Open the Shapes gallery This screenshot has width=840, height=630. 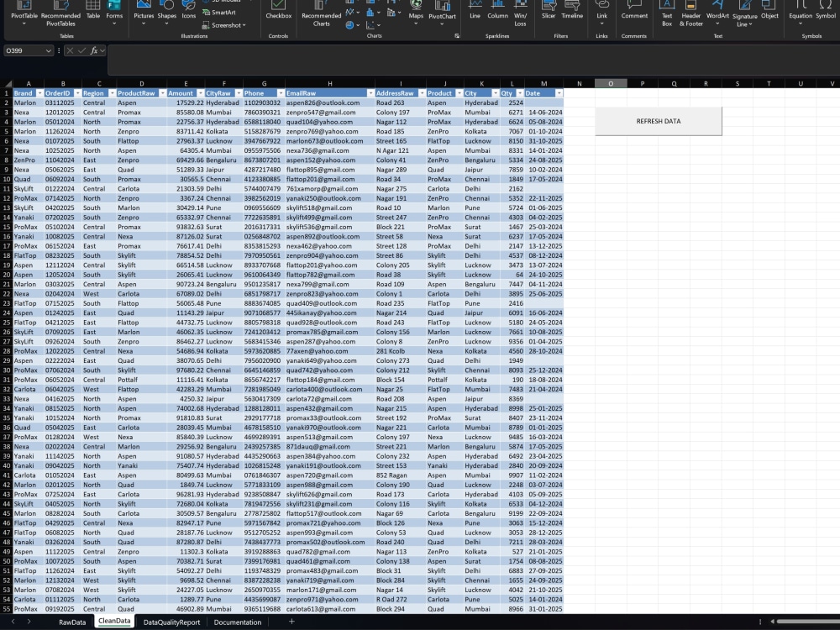[166, 12]
